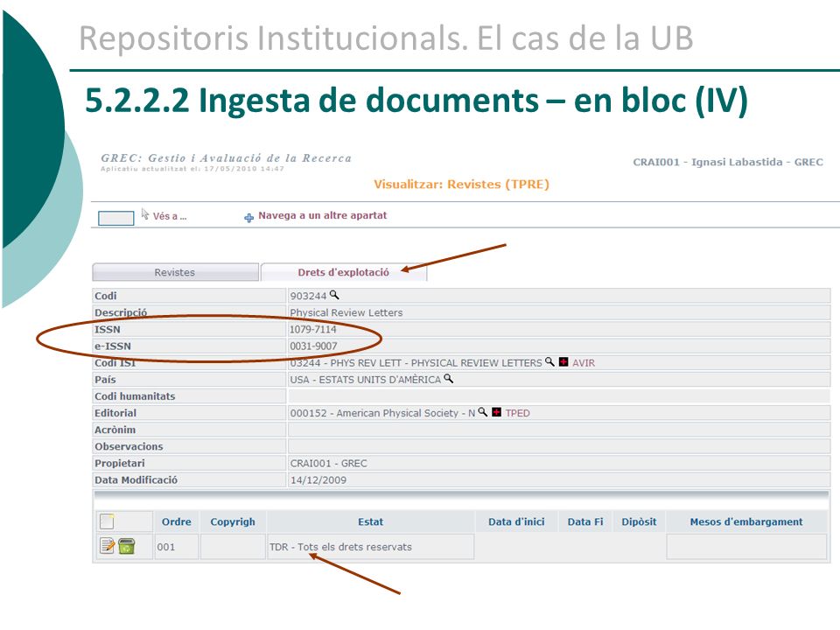Click the Navega a un altre apartat link
Image resolution: width=840 pixels, height=630 pixels.
tap(323, 215)
